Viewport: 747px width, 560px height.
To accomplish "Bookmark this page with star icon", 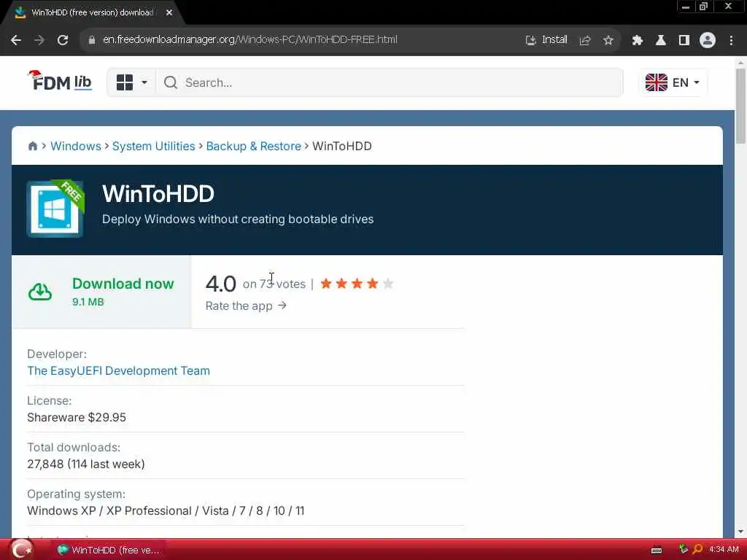I will pos(608,41).
